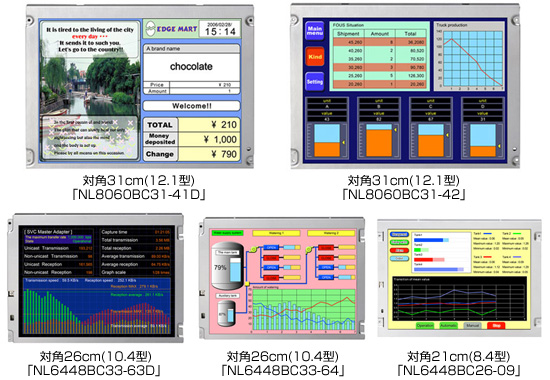Click the yellow level arrow on unit D
Image resolution: width=550 pixels, height=380 pixels.
pyautogui.click(x=499, y=146)
